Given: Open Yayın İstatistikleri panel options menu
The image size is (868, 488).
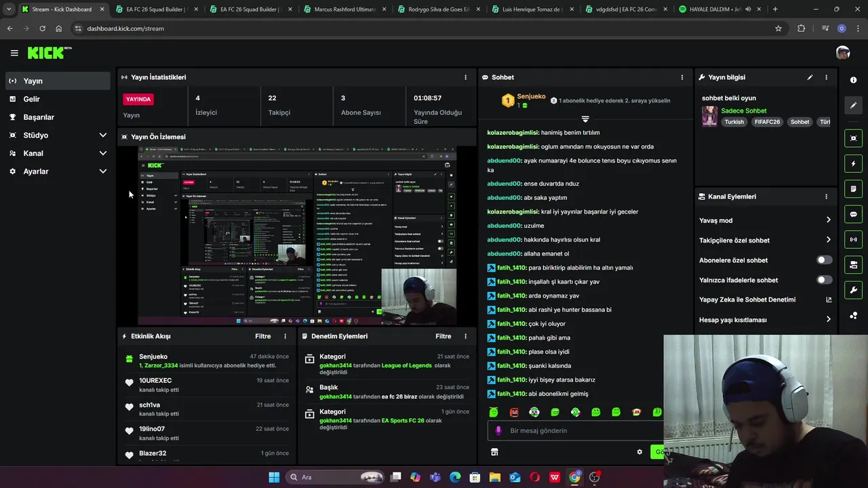Looking at the screenshot, I should [x=465, y=77].
